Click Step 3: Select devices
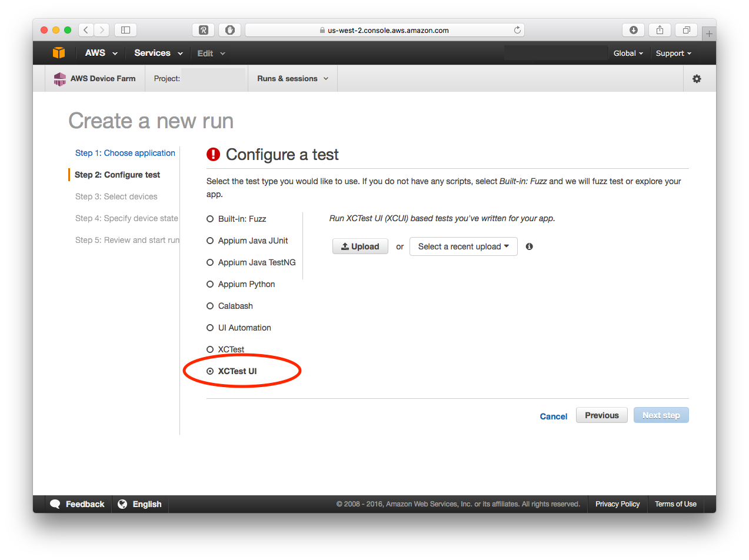 116,196
